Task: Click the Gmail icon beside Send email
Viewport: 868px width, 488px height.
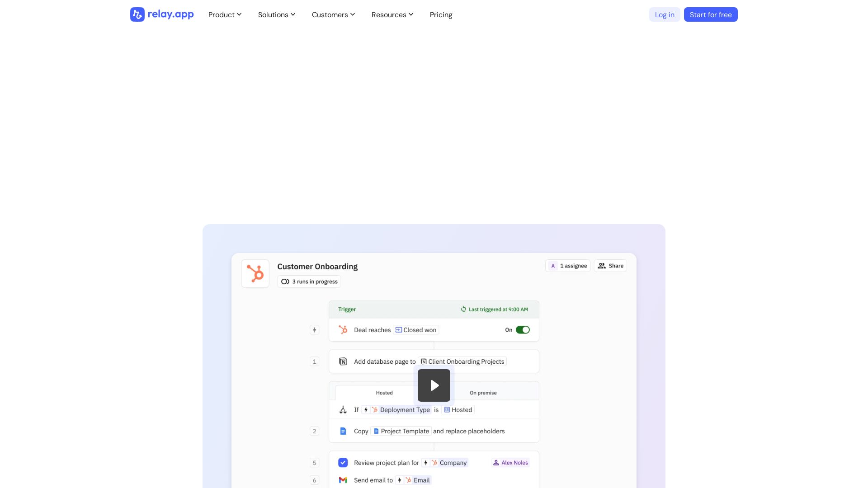Action: pos(343,480)
